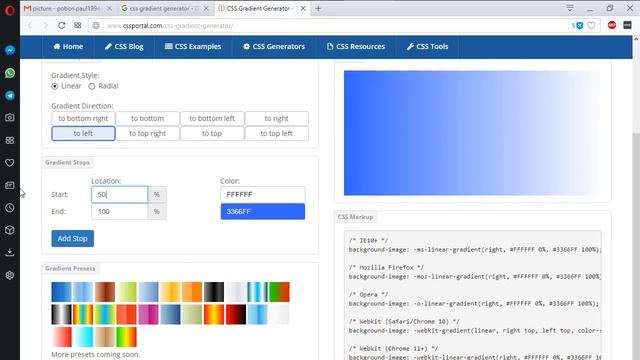Open Telegram in the Opera sidebar
The height and width of the screenshot is (360, 640).
pos(10,96)
